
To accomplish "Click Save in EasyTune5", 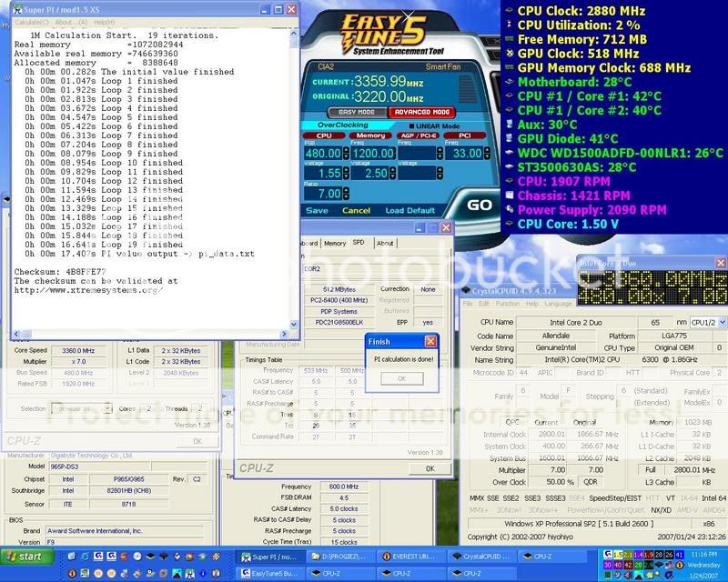I will (x=315, y=210).
